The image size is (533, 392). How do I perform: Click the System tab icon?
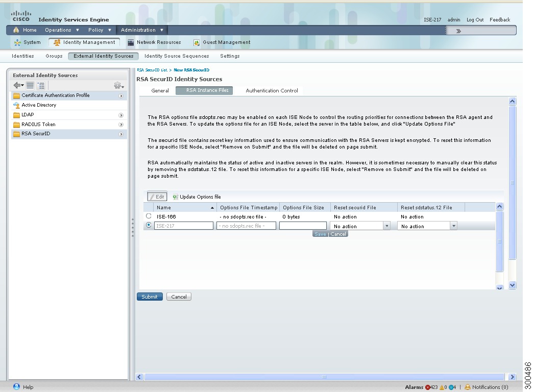click(17, 42)
